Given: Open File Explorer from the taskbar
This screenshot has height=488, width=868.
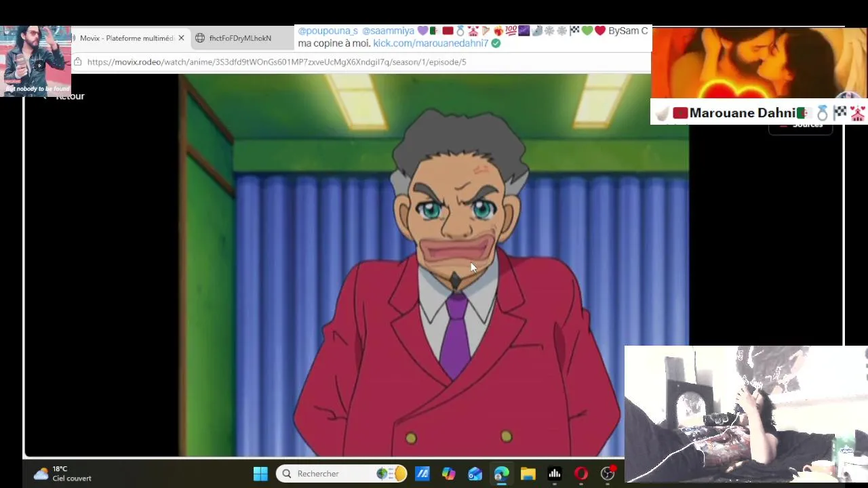Looking at the screenshot, I should click(x=528, y=474).
